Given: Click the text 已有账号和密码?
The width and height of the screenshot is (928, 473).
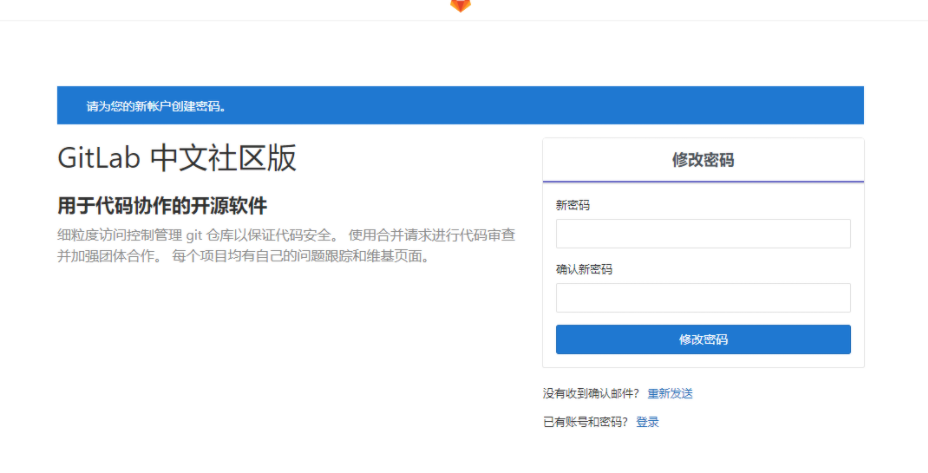Looking at the screenshot, I should pos(585,422).
